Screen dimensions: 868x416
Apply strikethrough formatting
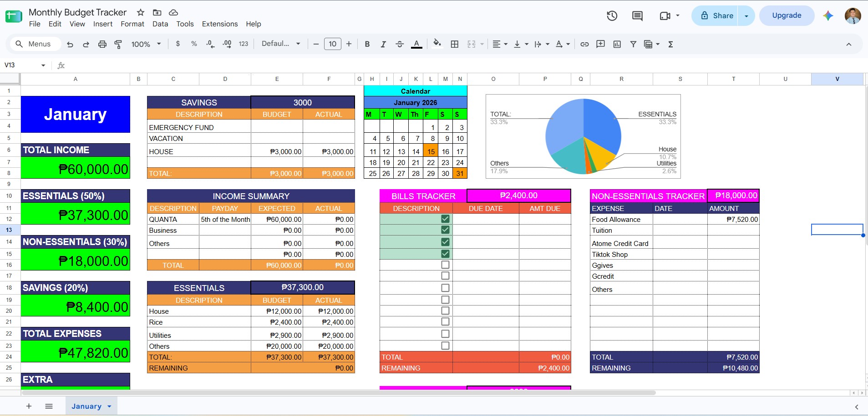point(400,44)
